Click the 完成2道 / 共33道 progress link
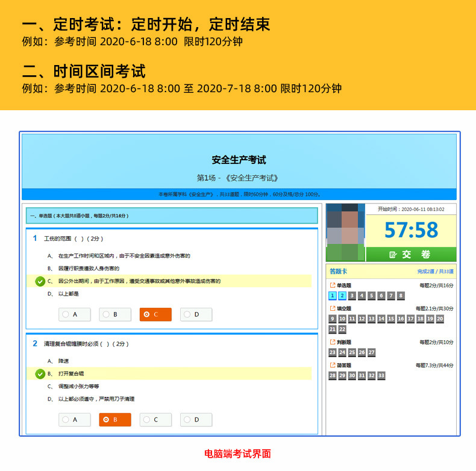476x471 pixels. point(435,271)
